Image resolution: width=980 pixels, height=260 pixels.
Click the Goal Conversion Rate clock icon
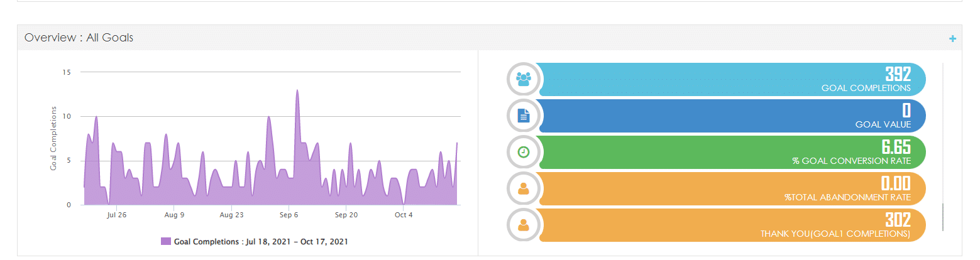[523, 151]
